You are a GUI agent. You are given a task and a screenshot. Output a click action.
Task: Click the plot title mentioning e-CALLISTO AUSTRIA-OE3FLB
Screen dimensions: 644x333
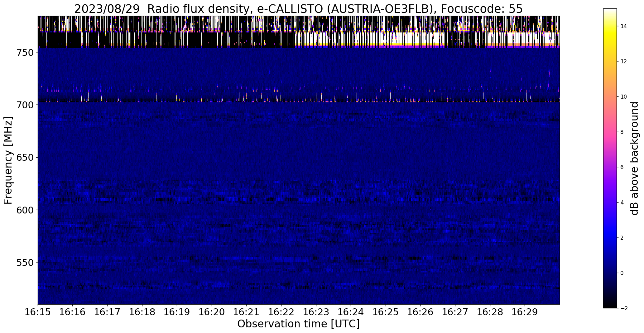(x=298, y=9)
